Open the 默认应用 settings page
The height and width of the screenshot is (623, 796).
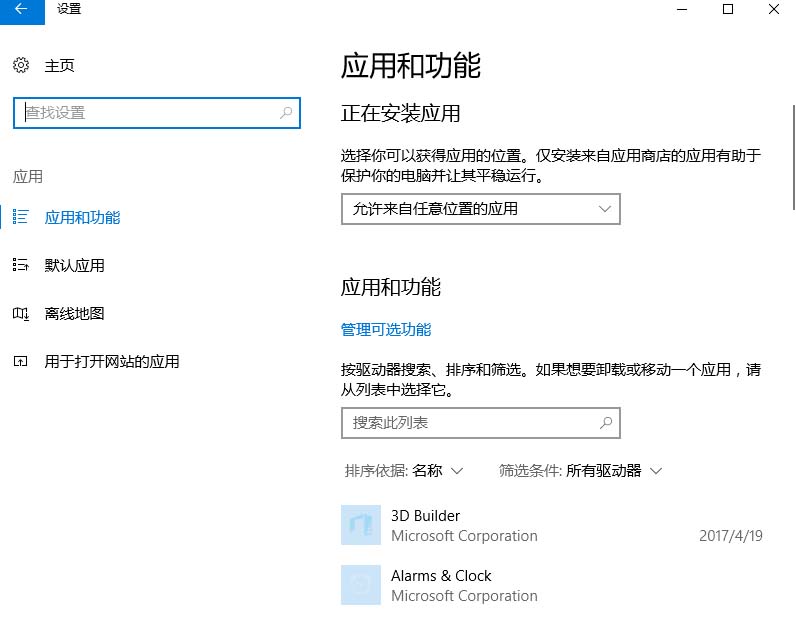75,265
